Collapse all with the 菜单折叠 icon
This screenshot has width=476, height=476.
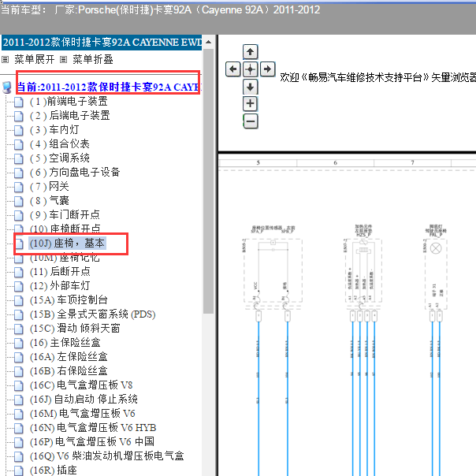[63, 59]
